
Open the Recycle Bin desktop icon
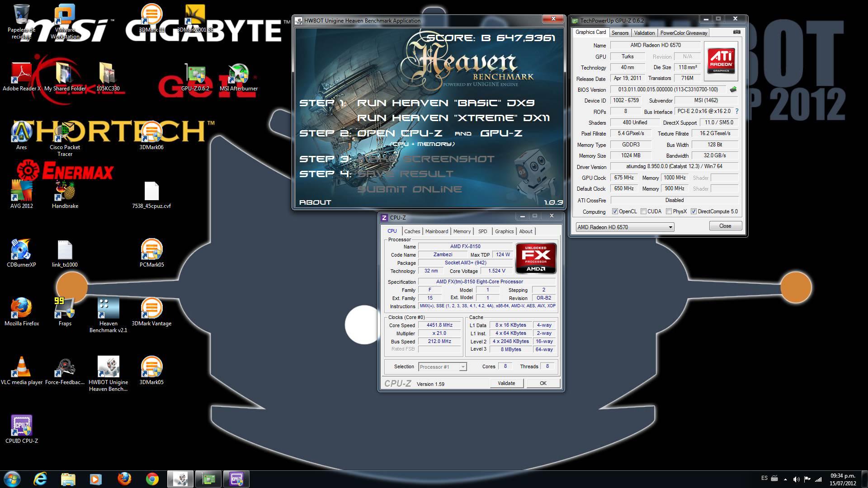click(x=21, y=21)
